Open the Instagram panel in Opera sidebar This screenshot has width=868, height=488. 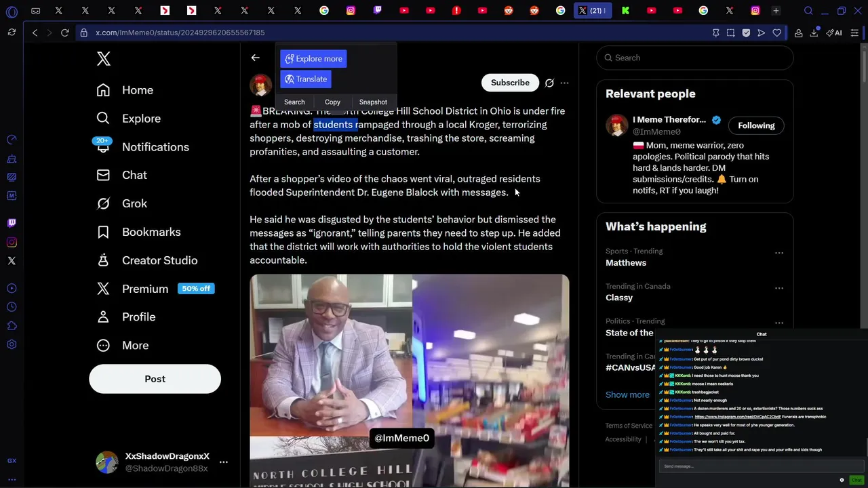point(12,242)
